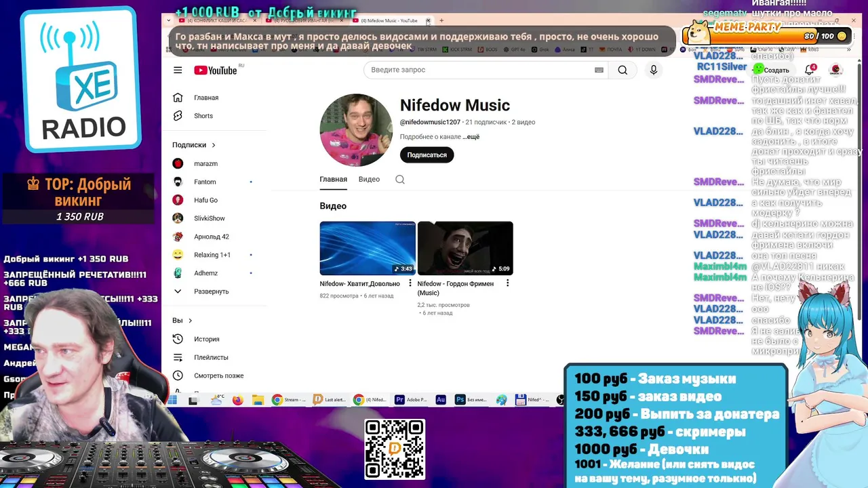This screenshot has width=868, height=488.
Task: Start voice search with the microphone
Action: click(654, 70)
